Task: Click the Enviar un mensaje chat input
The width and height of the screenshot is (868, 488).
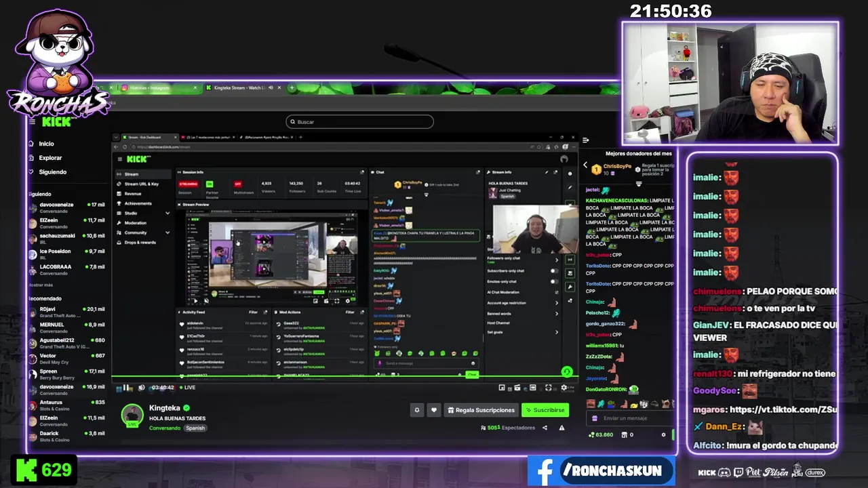Action: click(629, 418)
